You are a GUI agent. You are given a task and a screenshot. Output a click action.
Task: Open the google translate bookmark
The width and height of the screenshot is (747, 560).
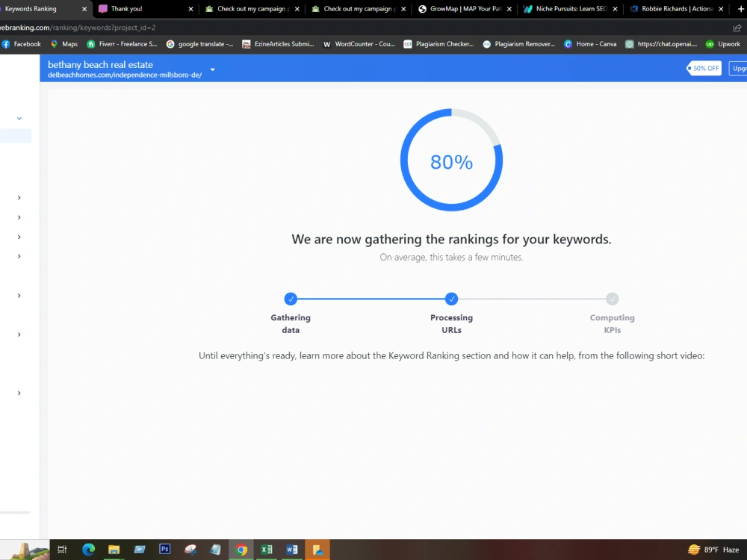click(199, 44)
